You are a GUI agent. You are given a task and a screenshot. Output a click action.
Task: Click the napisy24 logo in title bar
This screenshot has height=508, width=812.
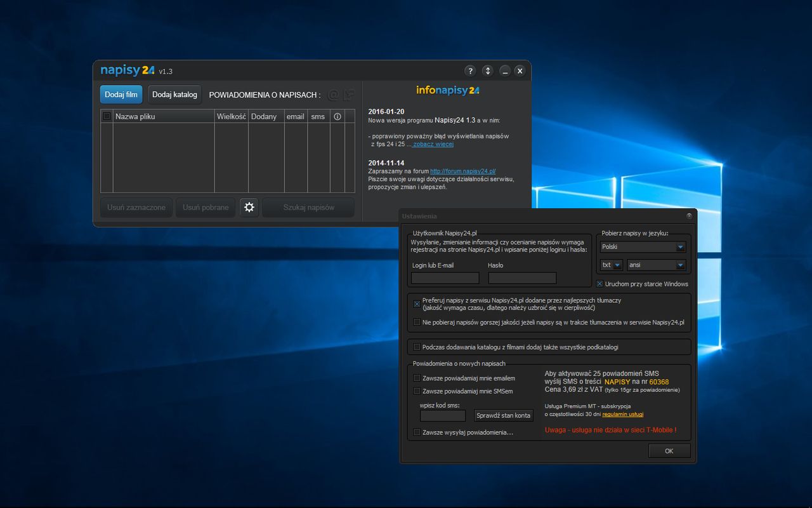[128, 70]
